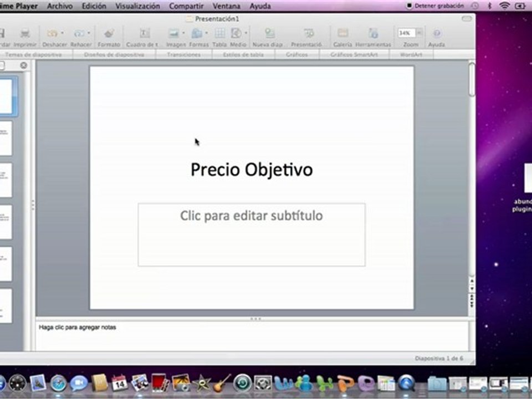Viewport: 532px width, 399px height.
Task: Click the Deshacer undo icon
Action: point(52,33)
